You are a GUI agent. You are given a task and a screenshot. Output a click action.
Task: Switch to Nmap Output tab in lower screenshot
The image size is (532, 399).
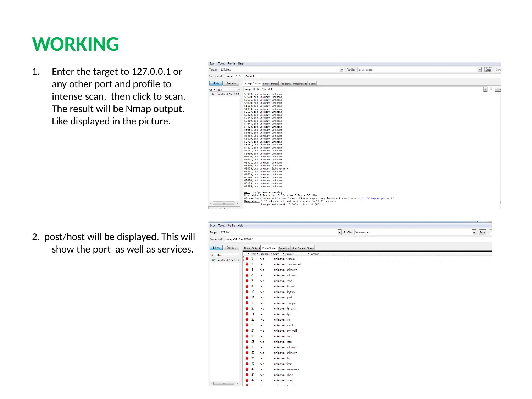click(252, 248)
